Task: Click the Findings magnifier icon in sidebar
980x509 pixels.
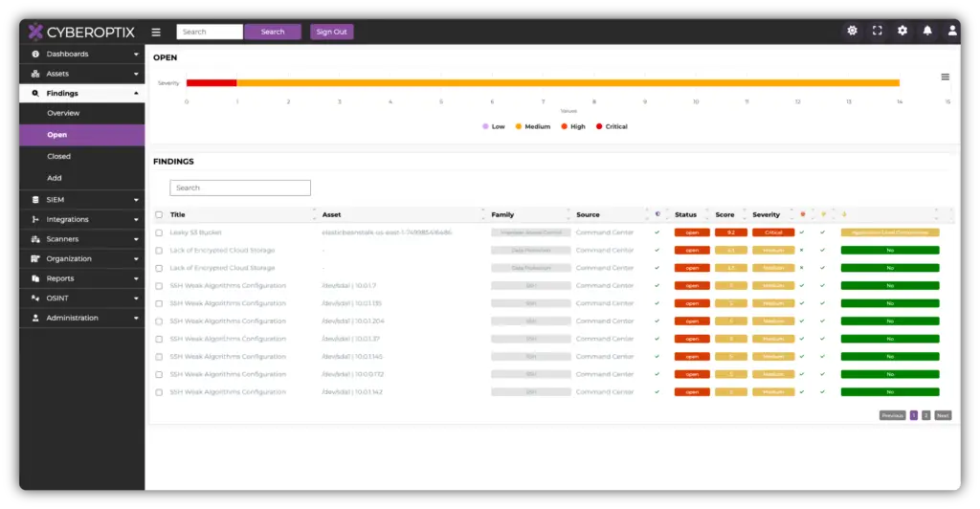Action: point(35,94)
